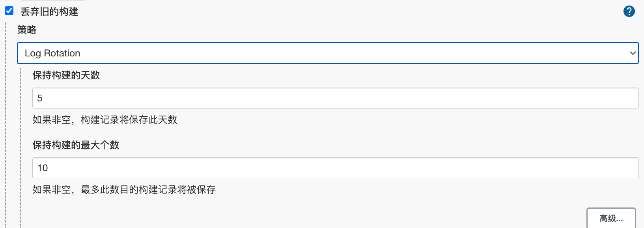Click the Log Rotation selected text
644x228 pixels.
pos(52,53)
